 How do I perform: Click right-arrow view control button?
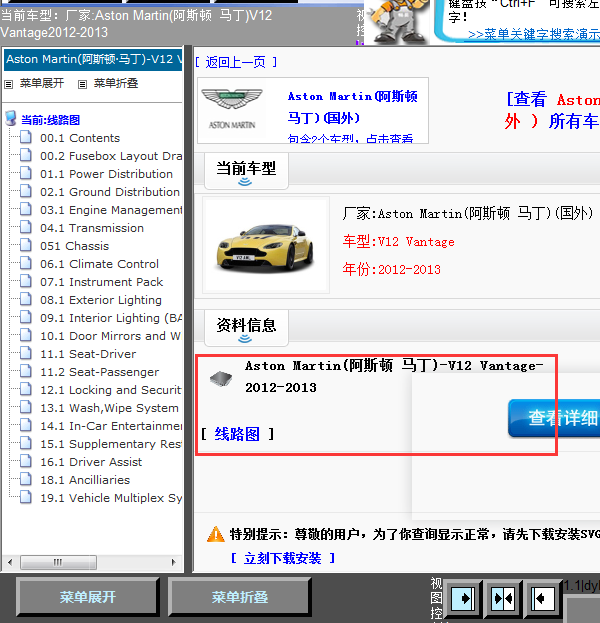[463, 598]
